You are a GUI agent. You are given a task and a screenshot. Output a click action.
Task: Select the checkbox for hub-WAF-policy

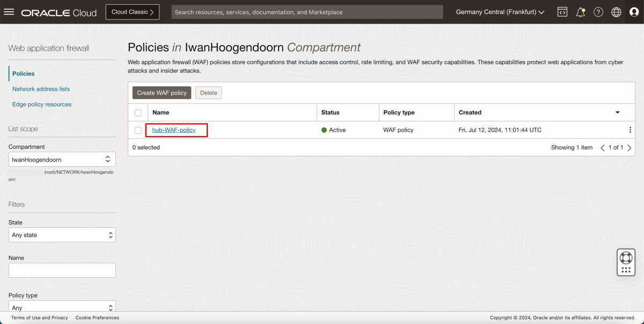(138, 129)
